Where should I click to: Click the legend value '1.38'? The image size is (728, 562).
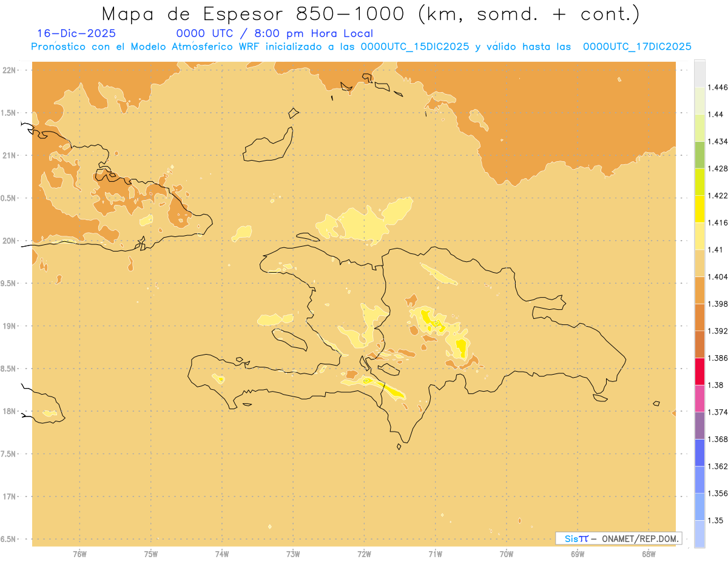pyautogui.click(x=715, y=385)
